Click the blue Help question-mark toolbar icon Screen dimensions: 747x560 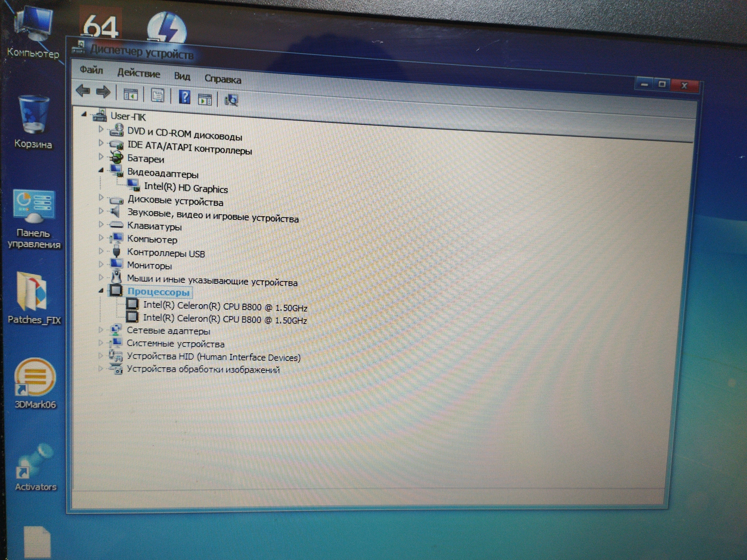[x=184, y=97]
